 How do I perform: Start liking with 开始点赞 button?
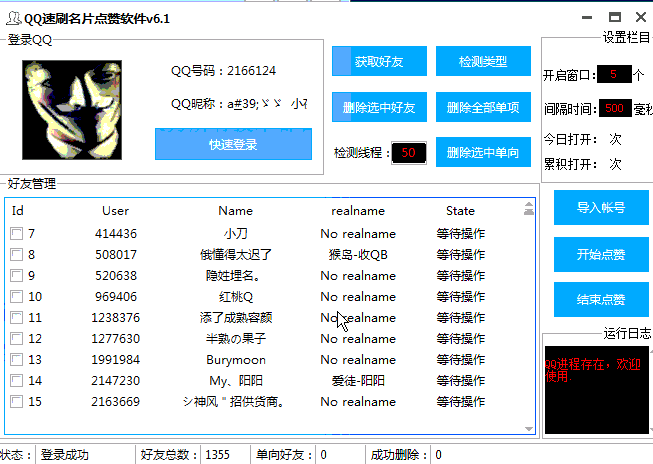point(601,254)
